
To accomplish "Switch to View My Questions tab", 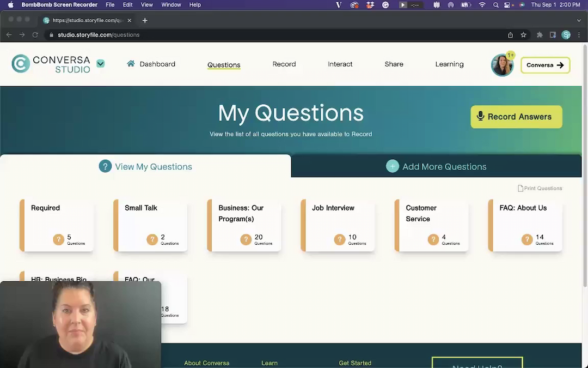I will click(145, 166).
